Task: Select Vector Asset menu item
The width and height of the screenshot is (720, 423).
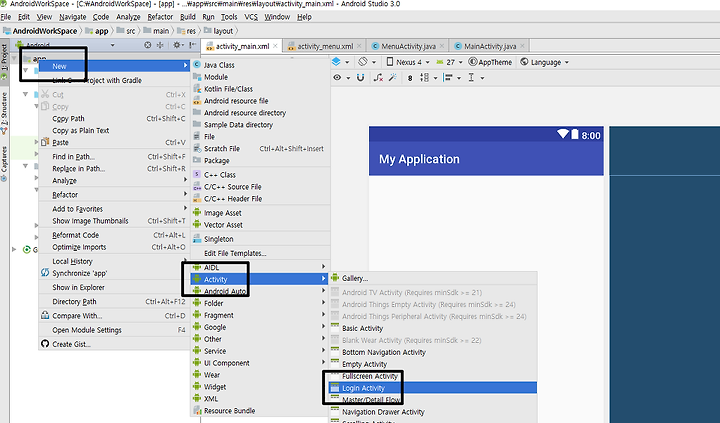Action: pyautogui.click(x=260, y=225)
